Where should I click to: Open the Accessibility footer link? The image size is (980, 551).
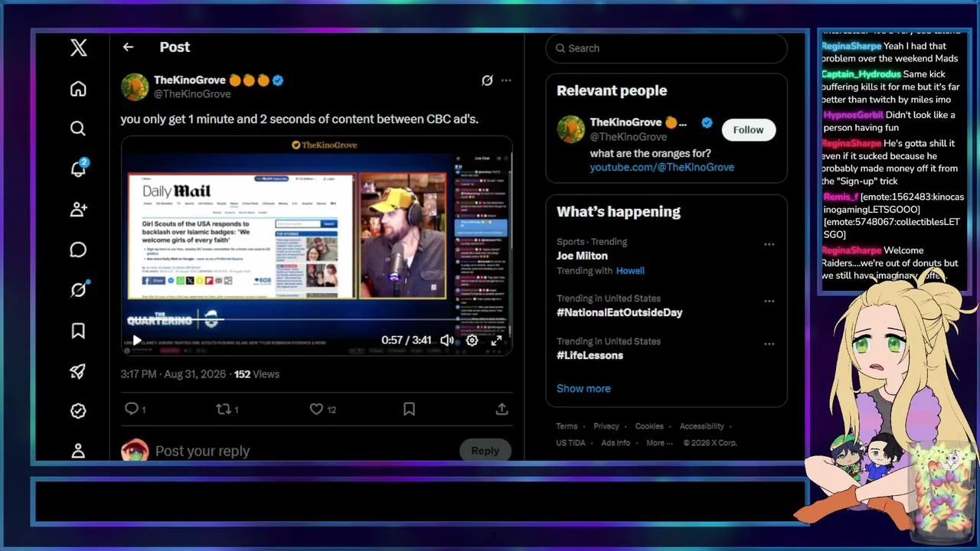(701, 426)
